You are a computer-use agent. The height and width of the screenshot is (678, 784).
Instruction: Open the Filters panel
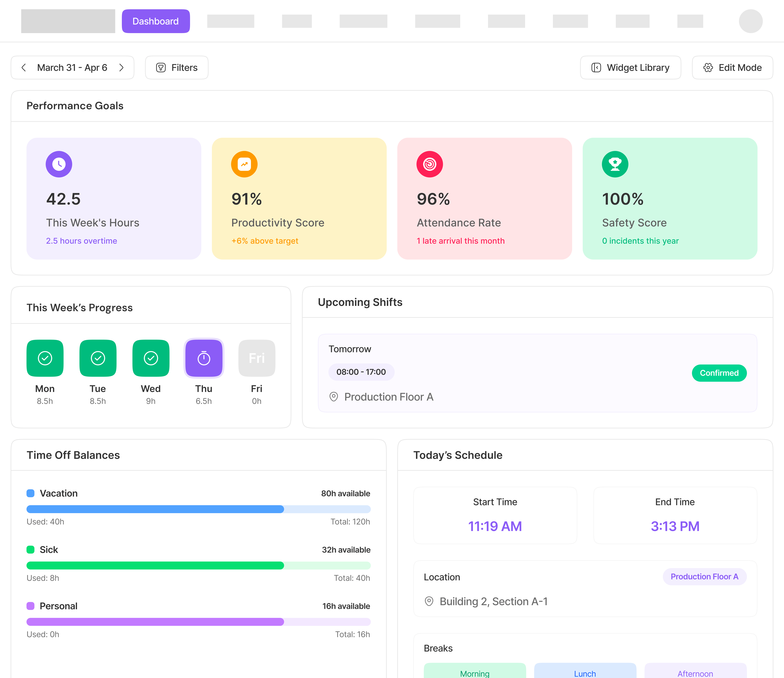pos(176,67)
